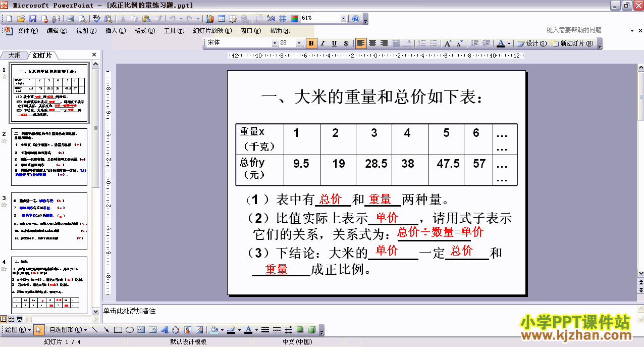Select slide 3 thumbnail
This screenshot has width=644, height=347.
click(x=49, y=221)
